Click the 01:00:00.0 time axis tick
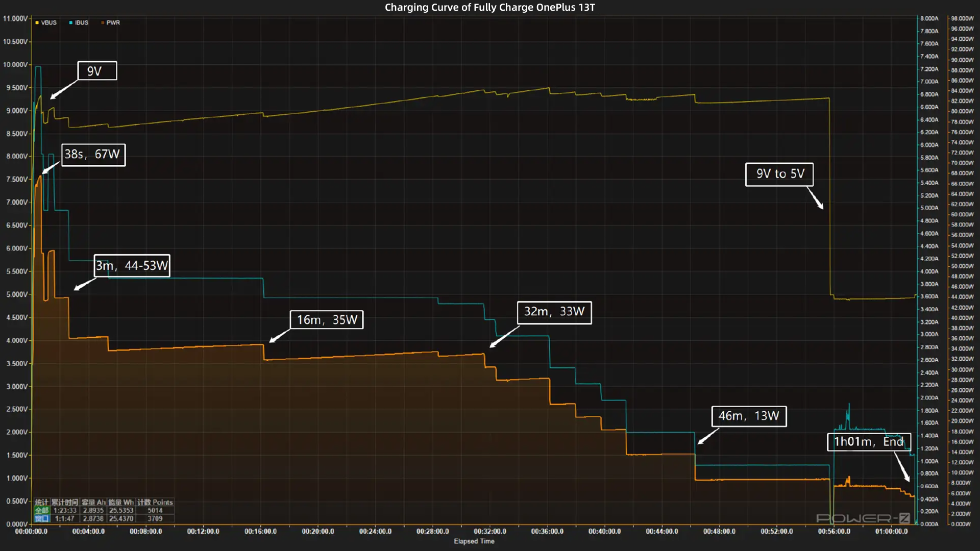 coord(892,532)
